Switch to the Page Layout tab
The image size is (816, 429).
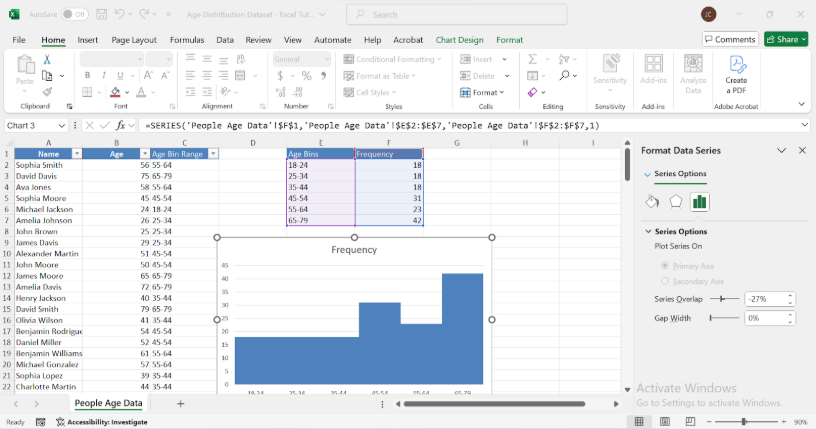click(x=134, y=39)
